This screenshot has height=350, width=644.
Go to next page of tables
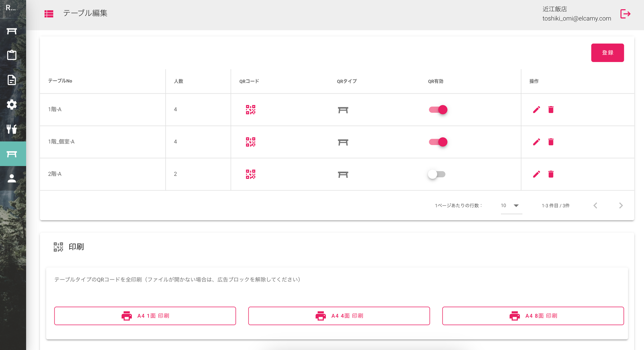tap(621, 206)
